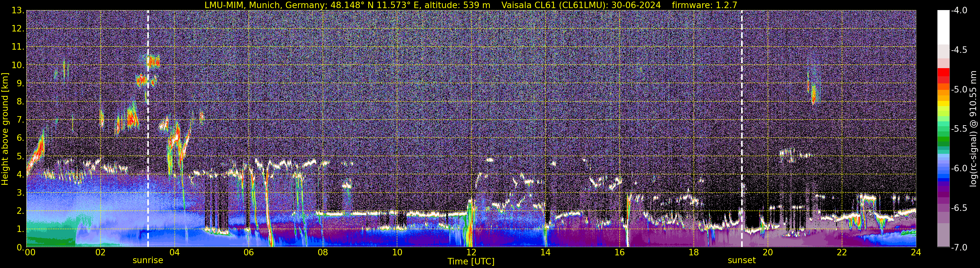Select the "20" tick on the time axis
The width and height of the screenshot is (980, 268).
768,252
